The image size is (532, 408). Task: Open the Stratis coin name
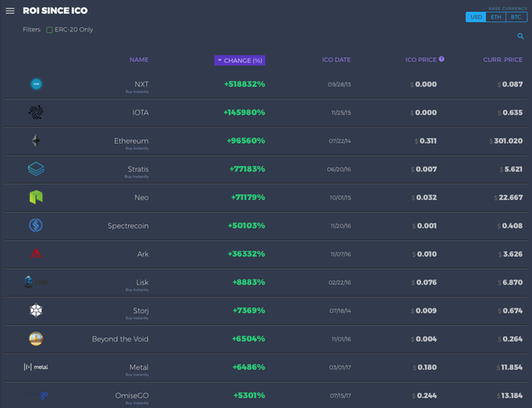tap(138, 169)
